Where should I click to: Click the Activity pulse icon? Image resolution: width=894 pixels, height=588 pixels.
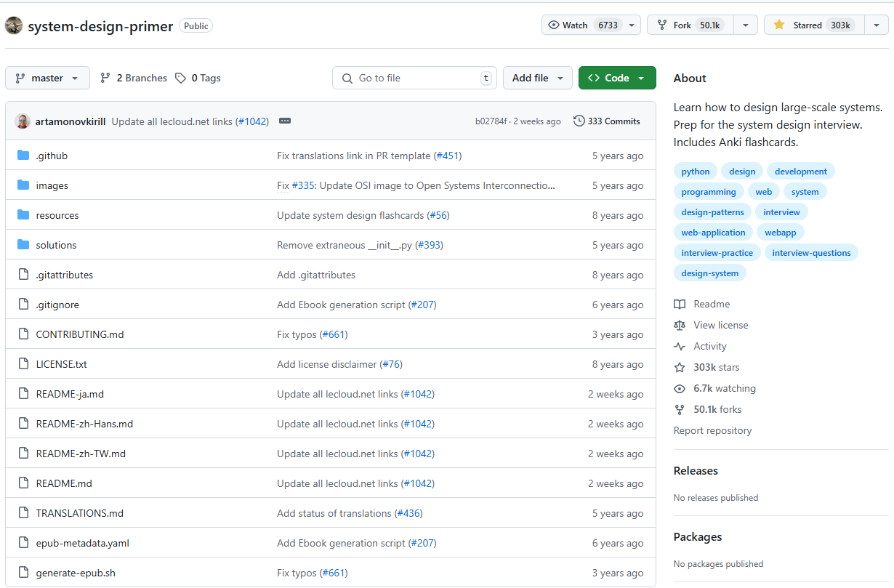(680, 346)
